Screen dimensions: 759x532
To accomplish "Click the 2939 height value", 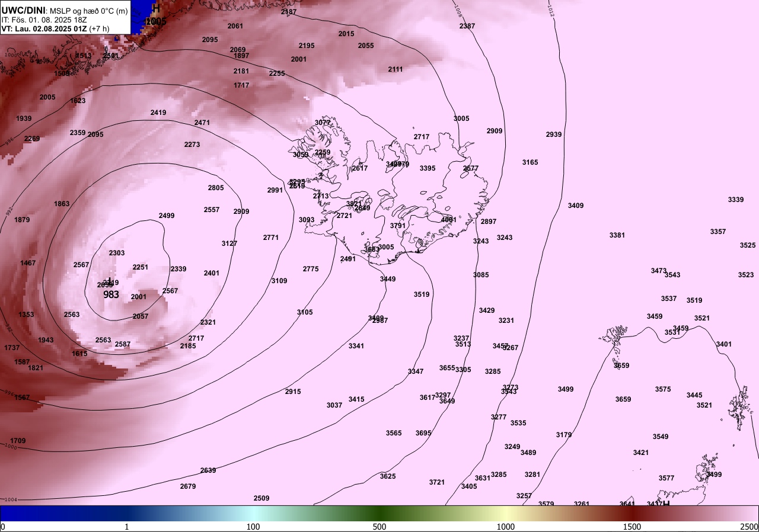I will click(554, 134).
